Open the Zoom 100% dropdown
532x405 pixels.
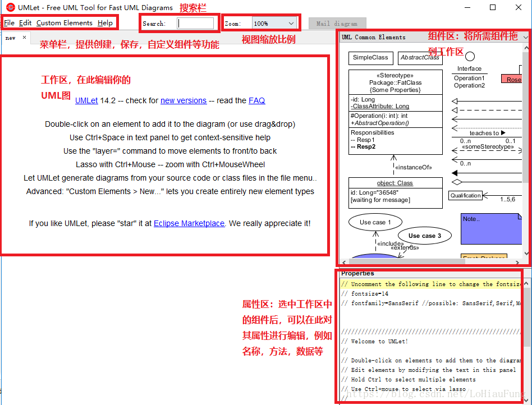[274, 24]
